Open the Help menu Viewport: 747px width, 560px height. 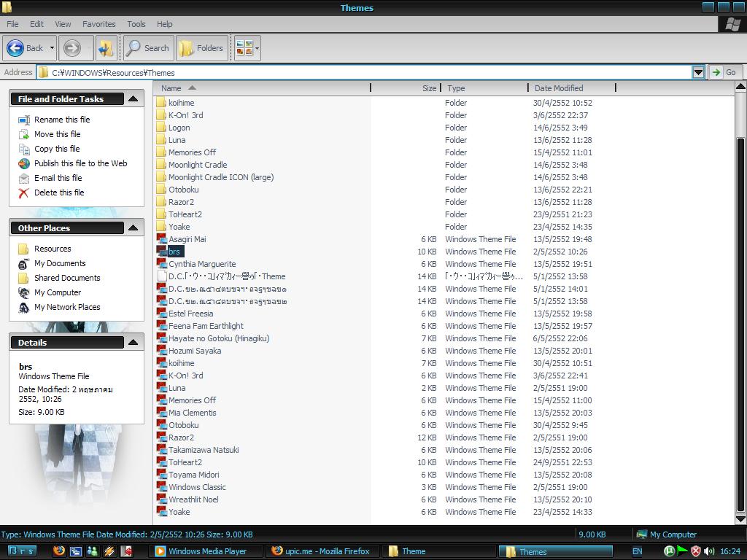[x=164, y=24]
